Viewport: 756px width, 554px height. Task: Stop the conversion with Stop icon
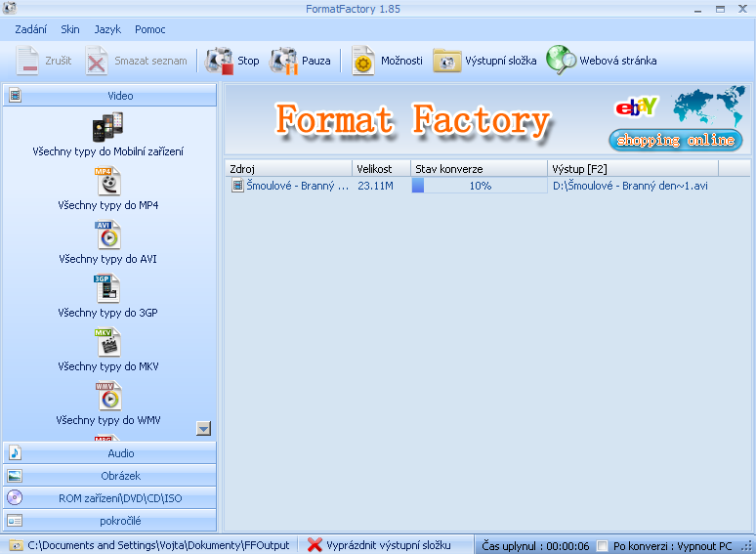pyautogui.click(x=220, y=61)
